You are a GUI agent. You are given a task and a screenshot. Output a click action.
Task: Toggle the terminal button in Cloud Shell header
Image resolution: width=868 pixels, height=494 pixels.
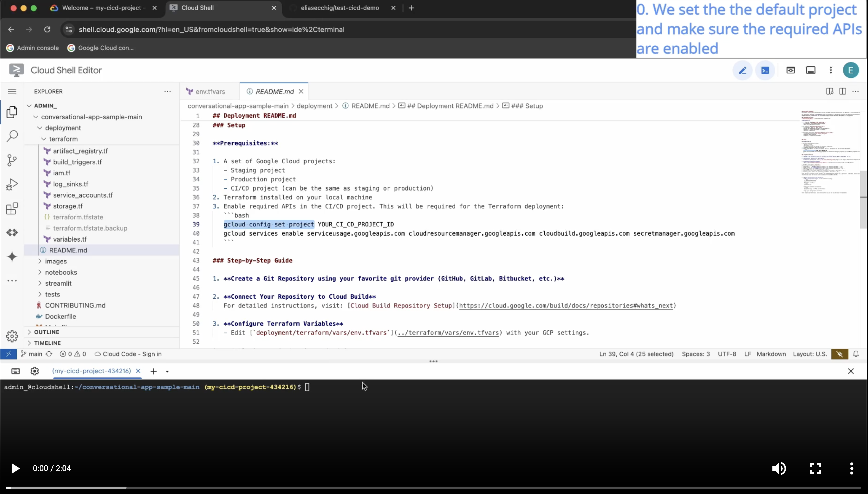tap(765, 70)
